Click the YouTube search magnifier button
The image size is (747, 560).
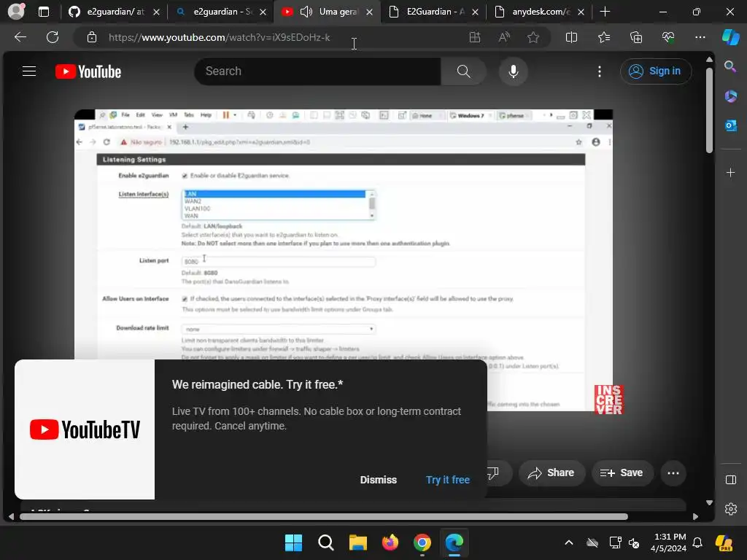463,71
